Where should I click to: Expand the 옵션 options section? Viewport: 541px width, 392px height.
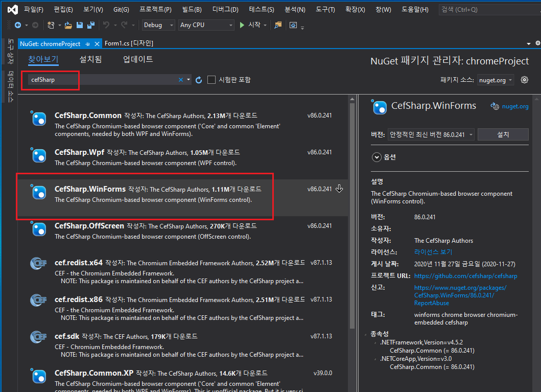point(377,157)
